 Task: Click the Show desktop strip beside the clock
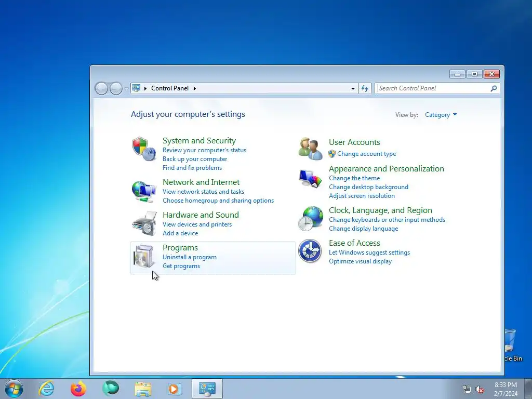click(x=528, y=389)
